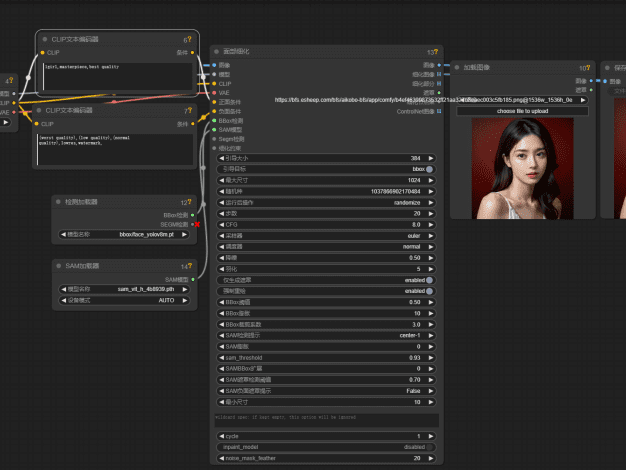This screenshot has height=470, width=626.
Task: Toggle the 仅生成遮罩 enabled switch
Action: click(x=429, y=280)
